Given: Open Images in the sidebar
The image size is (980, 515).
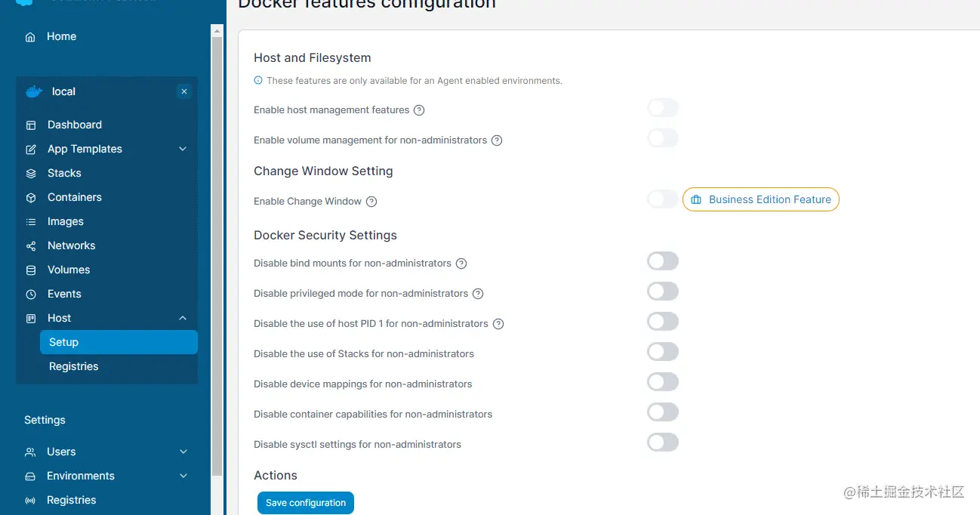Looking at the screenshot, I should click(66, 222).
